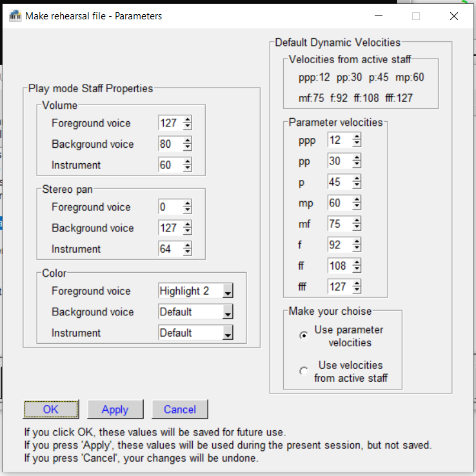476x476 pixels.
Task: Click Volume Background voice field showing 80
Action: click(171, 144)
